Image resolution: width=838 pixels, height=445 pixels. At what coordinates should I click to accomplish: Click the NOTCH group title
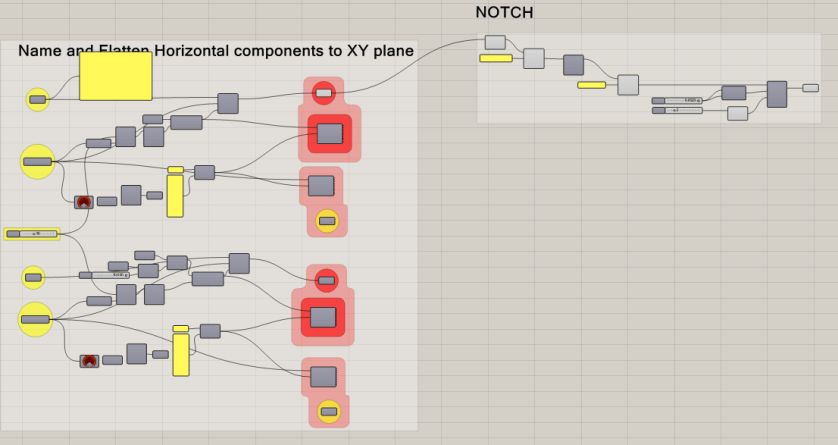(504, 13)
